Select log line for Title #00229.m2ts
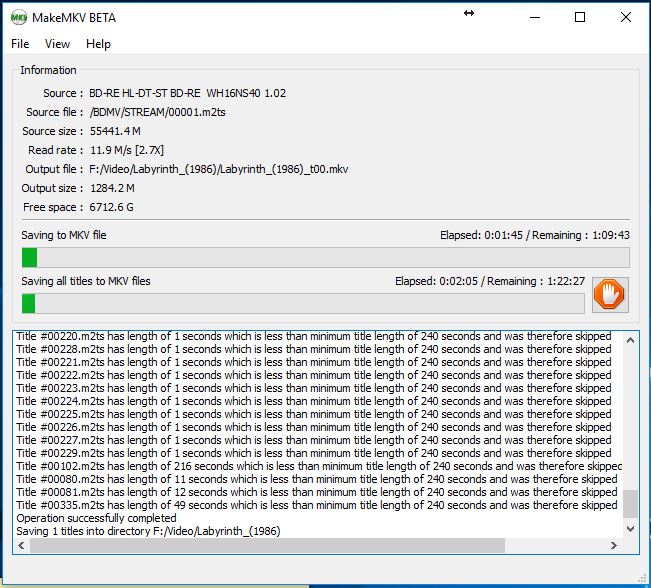 [x=314, y=453]
